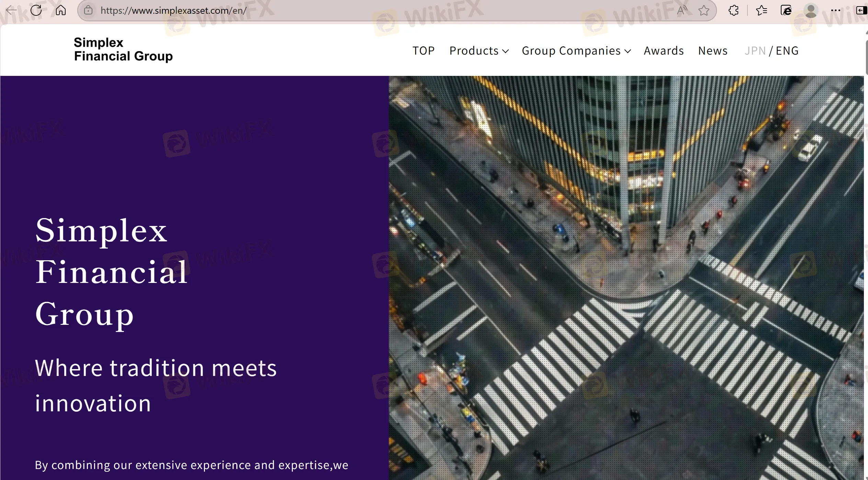868x480 pixels.
Task: Click the aerial crosswalk hero image
Action: [x=626, y=278]
